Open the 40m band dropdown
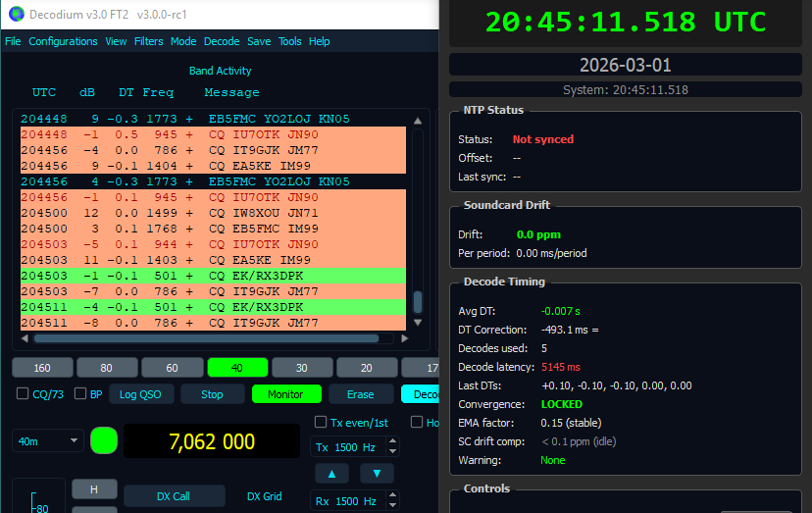Image resolution: width=812 pixels, height=513 pixels. pos(46,441)
